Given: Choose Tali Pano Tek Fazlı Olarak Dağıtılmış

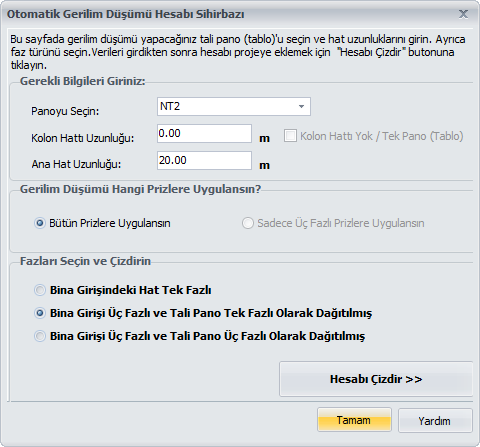Looking at the screenshot, I should (40, 313).
